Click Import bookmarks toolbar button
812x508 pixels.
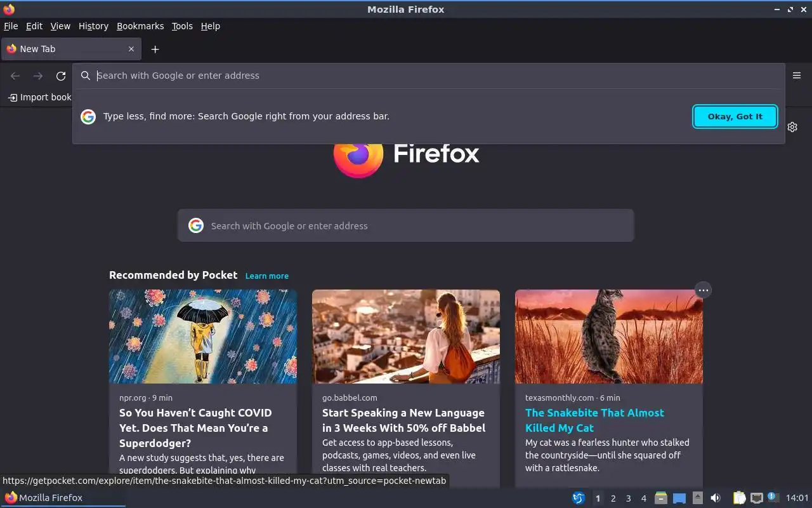[39, 97]
